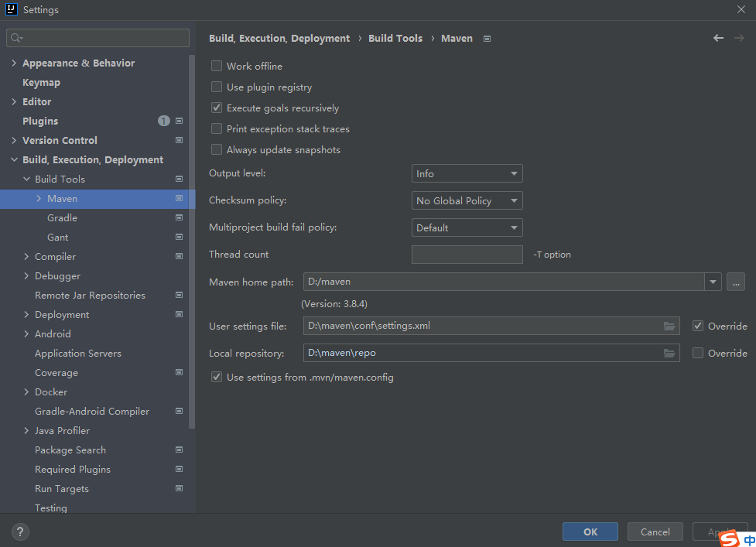This screenshot has width=756, height=547.
Task: Click the project-level icon beside Build Tools
Action: tap(179, 179)
